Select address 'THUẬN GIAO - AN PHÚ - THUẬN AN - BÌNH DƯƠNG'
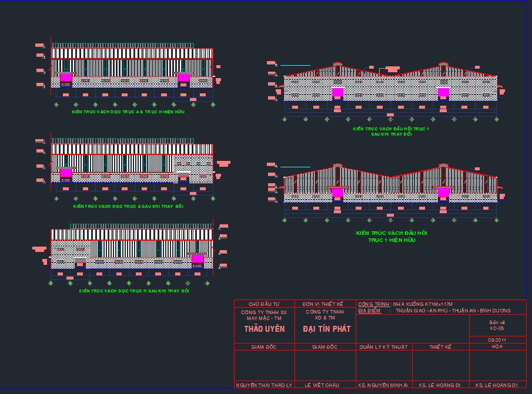The width and height of the screenshot is (532, 394). (453, 311)
